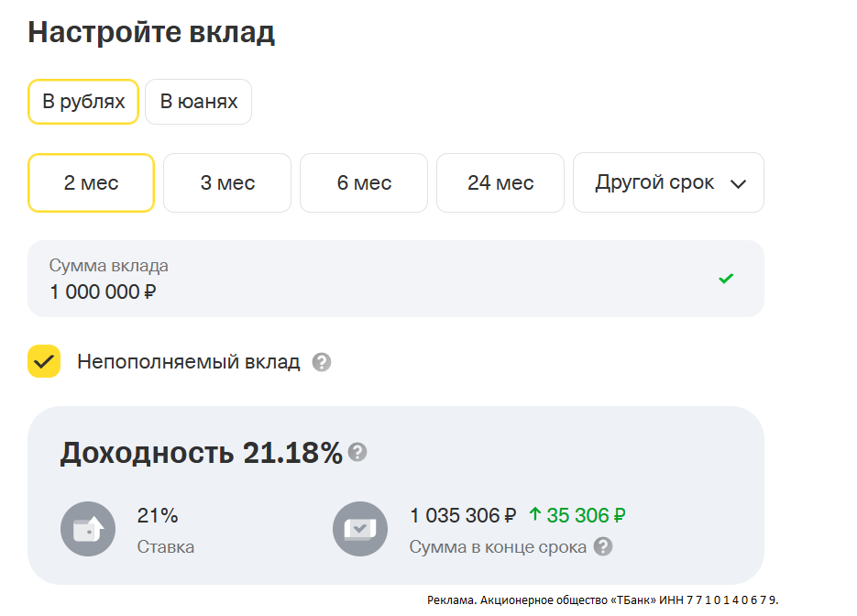Switch currency to В юанях

click(198, 101)
